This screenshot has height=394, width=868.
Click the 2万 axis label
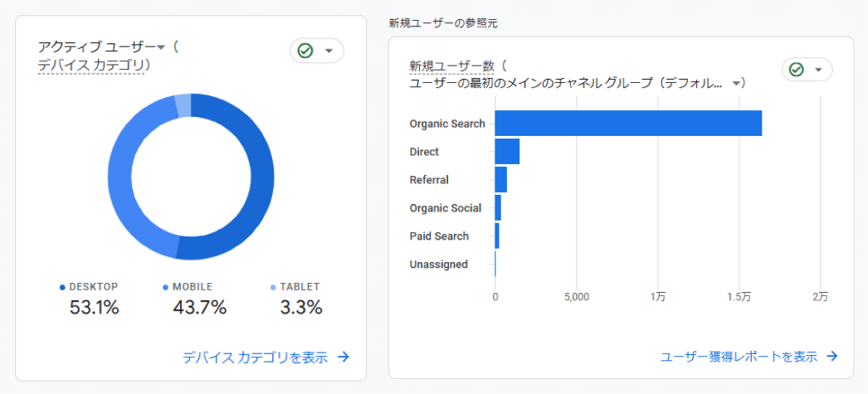821,297
